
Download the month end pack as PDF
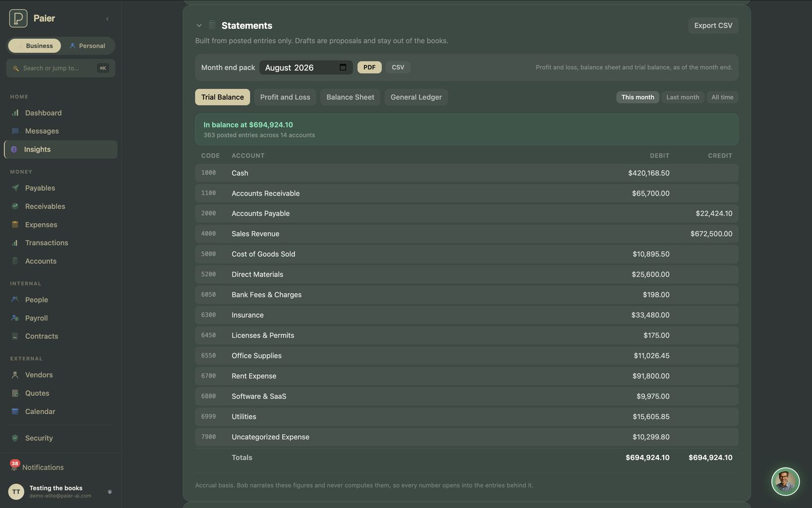[369, 67]
